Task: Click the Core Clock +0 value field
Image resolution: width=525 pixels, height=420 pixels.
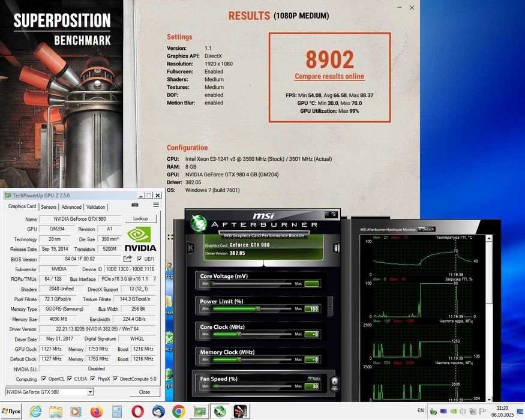Action: point(312,334)
